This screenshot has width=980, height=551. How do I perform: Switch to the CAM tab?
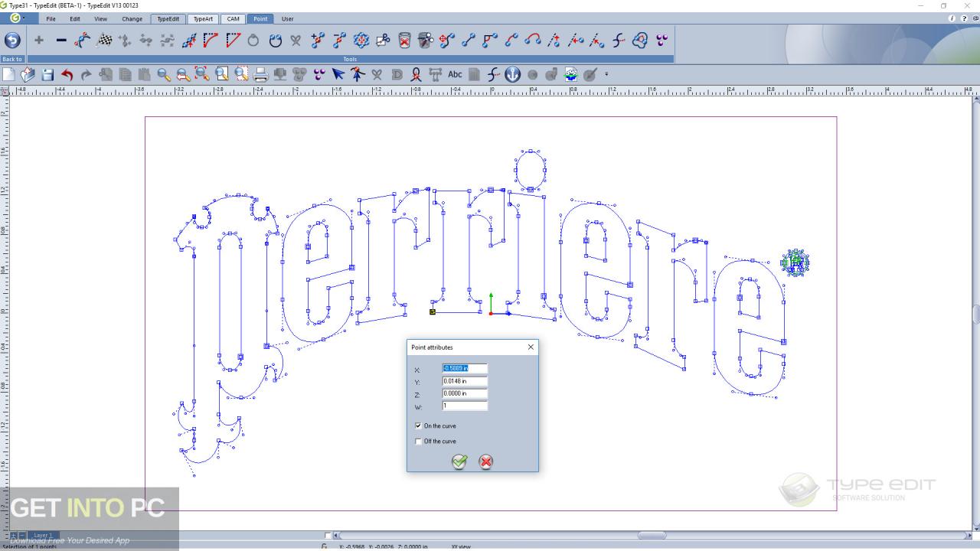pyautogui.click(x=233, y=18)
